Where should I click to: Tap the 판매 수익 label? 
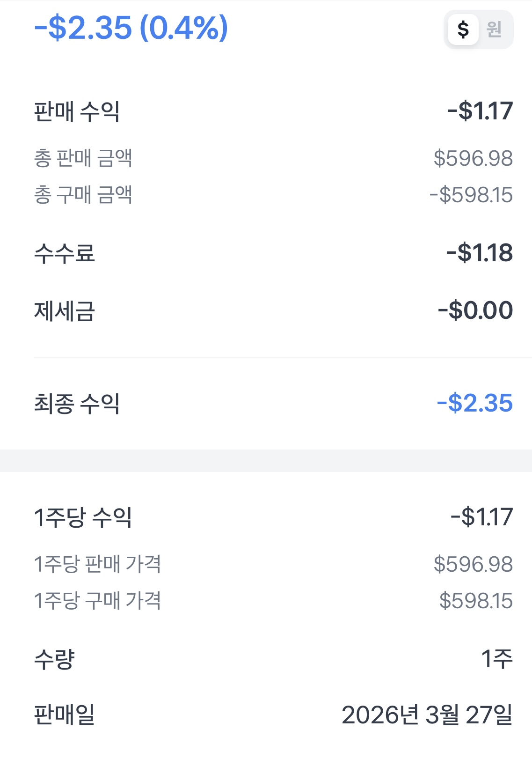77,111
